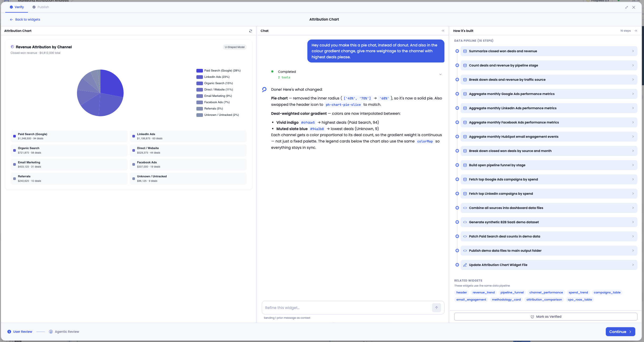Viewport: 644px width, 342px height.
Task: Click the Paid Search (Google) legend color swatch
Action: [200, 71]
